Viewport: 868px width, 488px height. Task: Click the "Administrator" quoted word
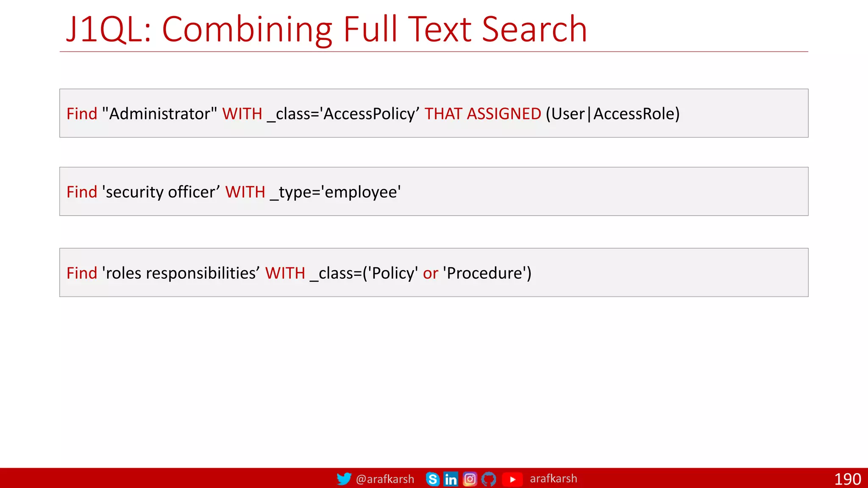click(160, 114)
